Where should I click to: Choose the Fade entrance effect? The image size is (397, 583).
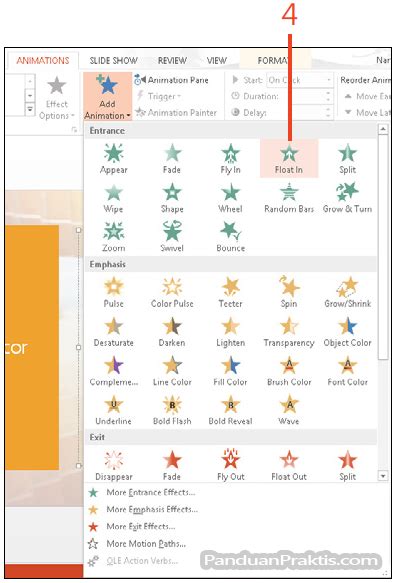(172, 159)
